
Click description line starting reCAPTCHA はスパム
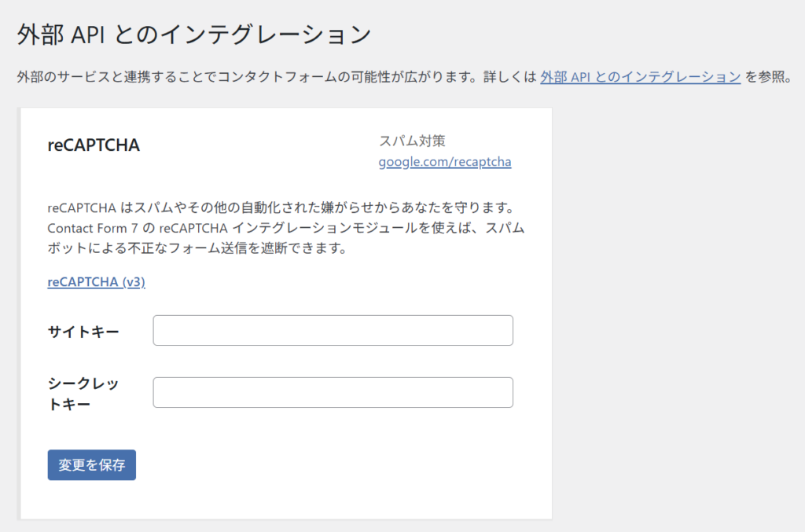[x=279, y=209]
